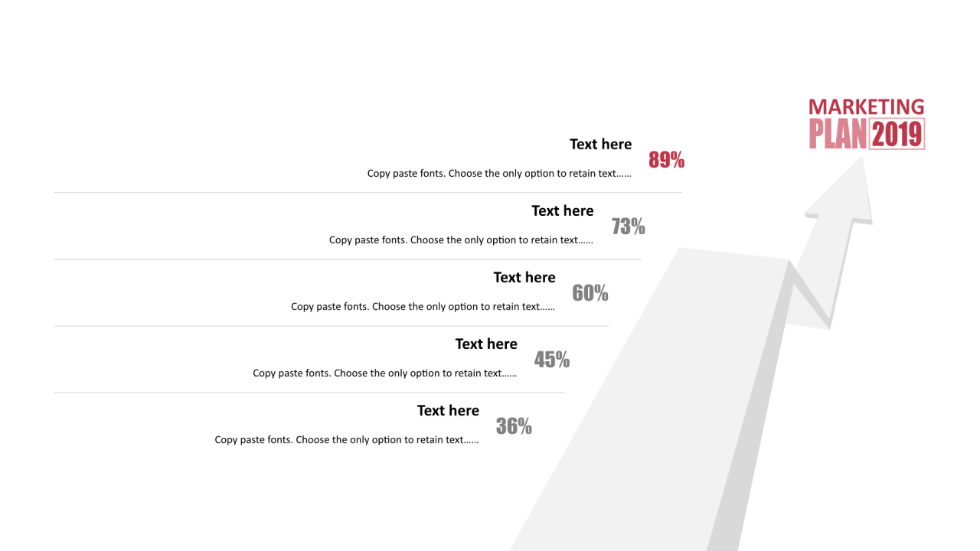Select the Text here heading beside 89%

[x=601, y=144]
